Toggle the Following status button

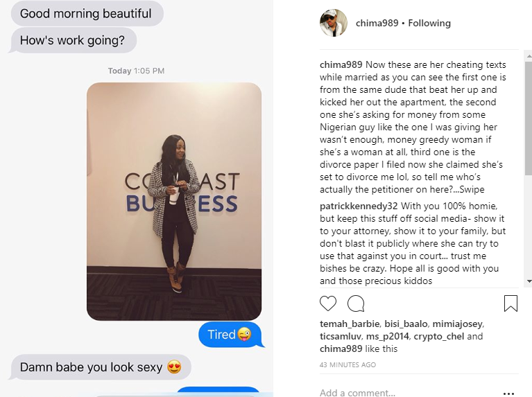coord(429,23)
